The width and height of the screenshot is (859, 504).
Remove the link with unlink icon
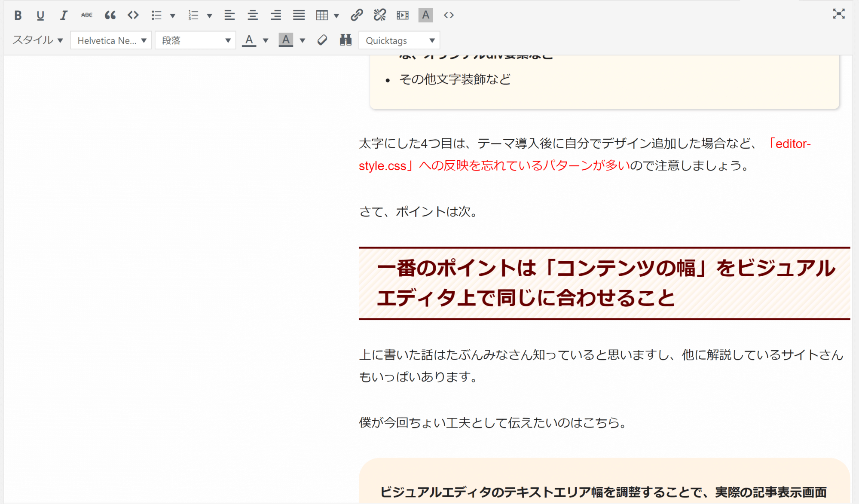pos(380,15)
